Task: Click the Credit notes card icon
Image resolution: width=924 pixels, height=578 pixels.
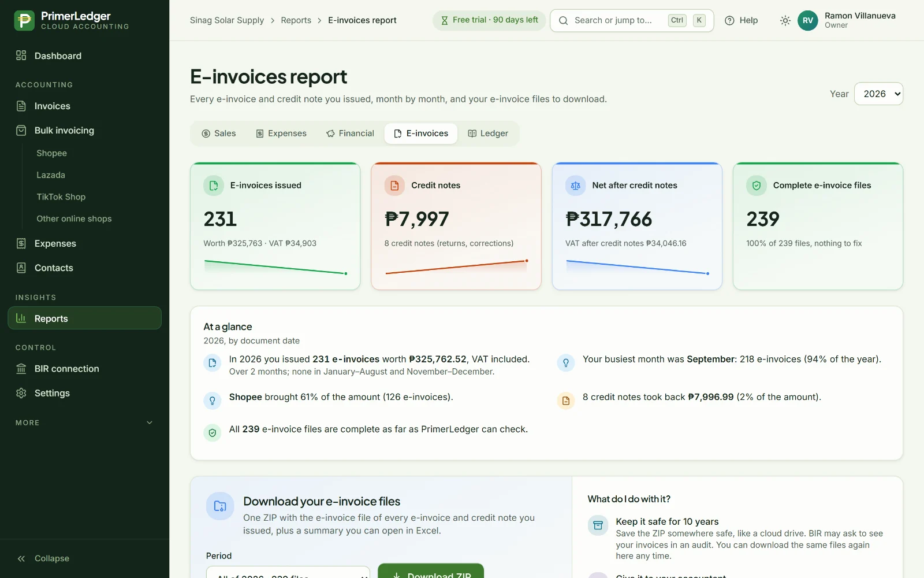Action: (x=394, y=186)
